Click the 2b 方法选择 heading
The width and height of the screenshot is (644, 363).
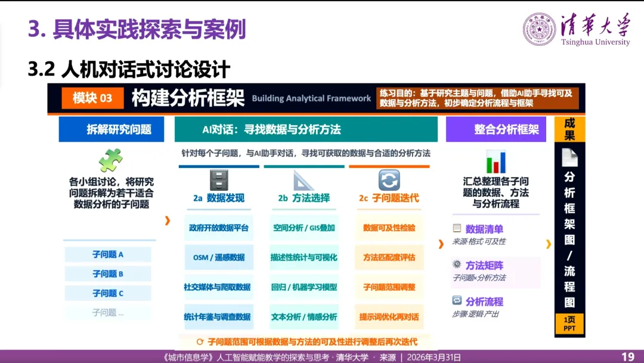(304, 198)
